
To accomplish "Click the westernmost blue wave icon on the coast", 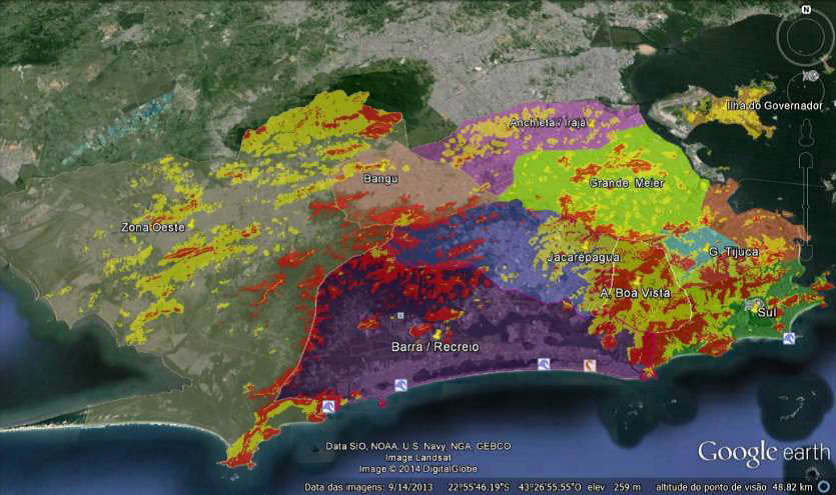I will pyautogui.click(x=328, y=406).
